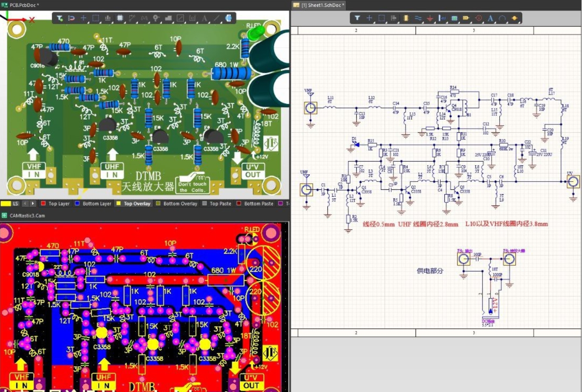This screenshot has height=392, width=582.
Task: Click the schematic text string A tool
Action: (490, 18)
